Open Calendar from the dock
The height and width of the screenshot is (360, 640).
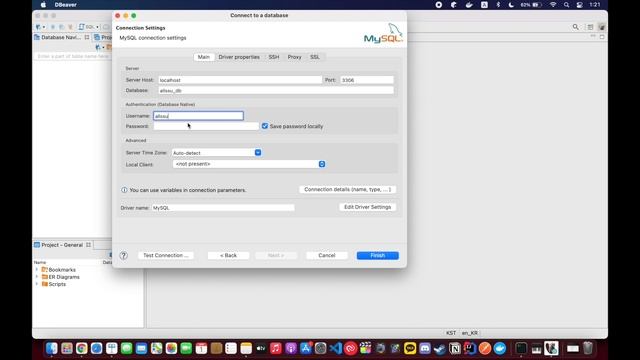tap(201, 348)
